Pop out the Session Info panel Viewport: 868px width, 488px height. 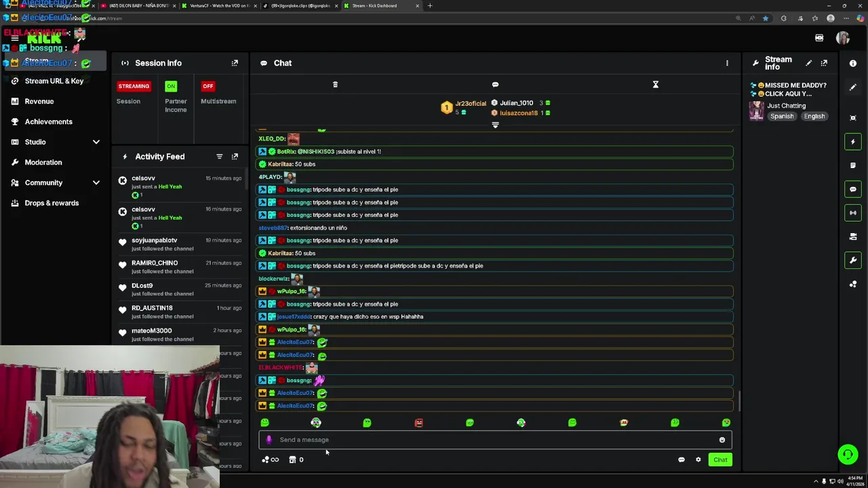pyautogui.click(x=235, y=63)
